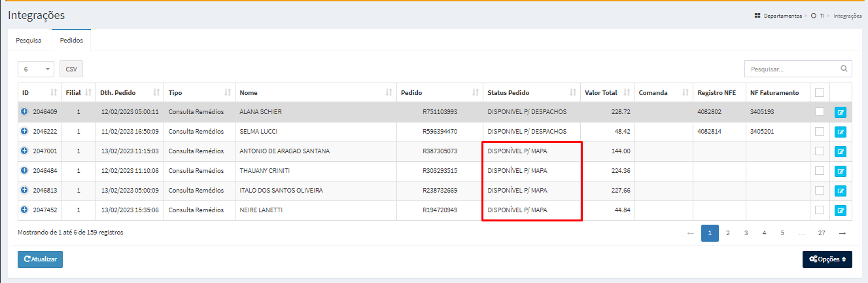The image size is (868, 283).
Task: Click the NF Faturamento column header
Action: (x=778, y=93)
